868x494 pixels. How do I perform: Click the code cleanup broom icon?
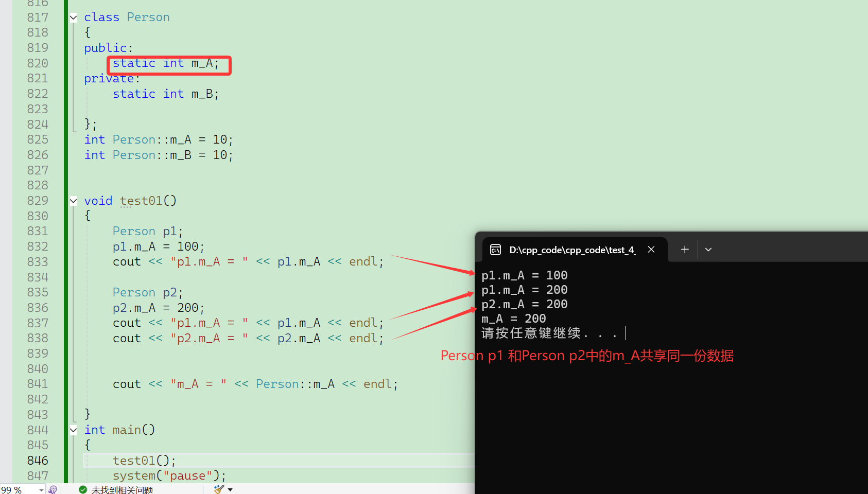[x=219, y=489]
